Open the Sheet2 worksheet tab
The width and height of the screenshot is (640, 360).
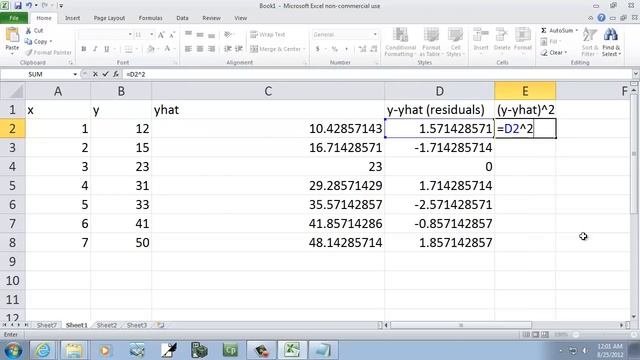(107, 325)
